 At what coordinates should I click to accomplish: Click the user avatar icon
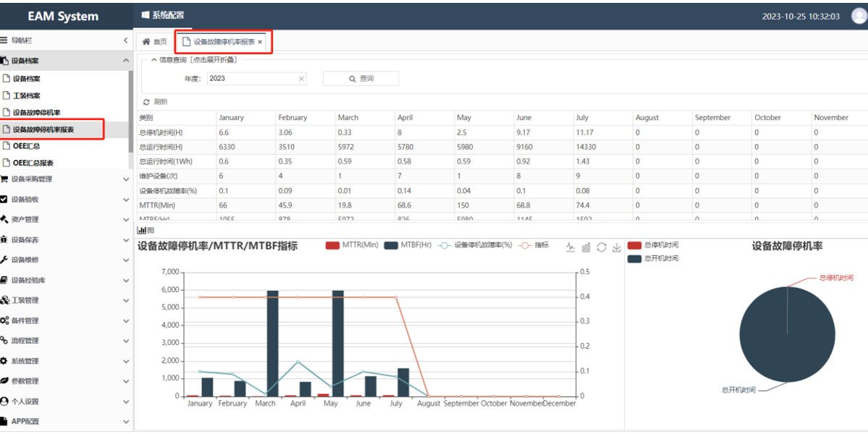(859, 16)
